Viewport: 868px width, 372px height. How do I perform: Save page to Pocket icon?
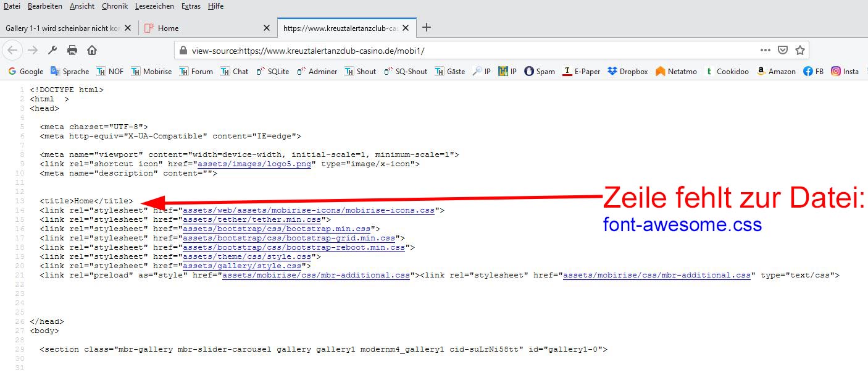coord(783,50)
